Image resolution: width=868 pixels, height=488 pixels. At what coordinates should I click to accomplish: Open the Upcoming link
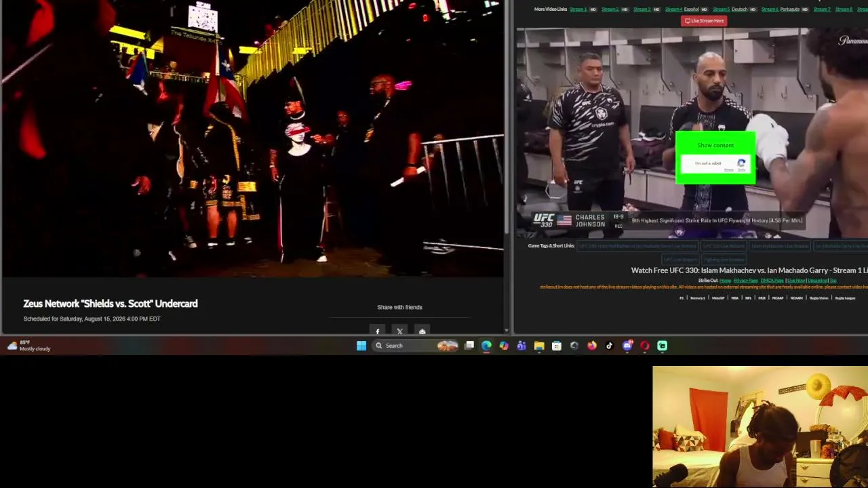coord(817,281)
